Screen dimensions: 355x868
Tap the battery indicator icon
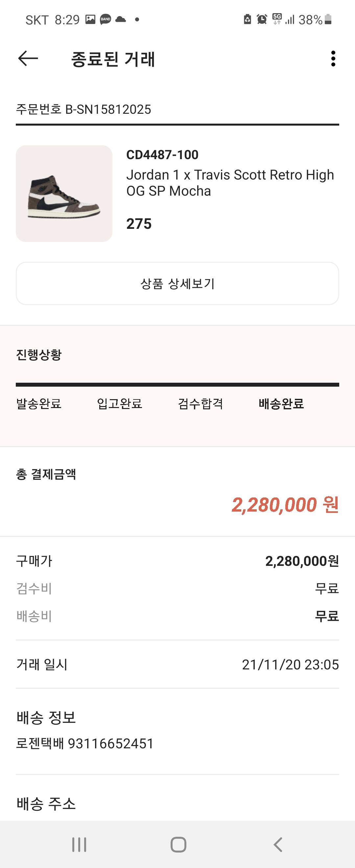click(328, 19)
